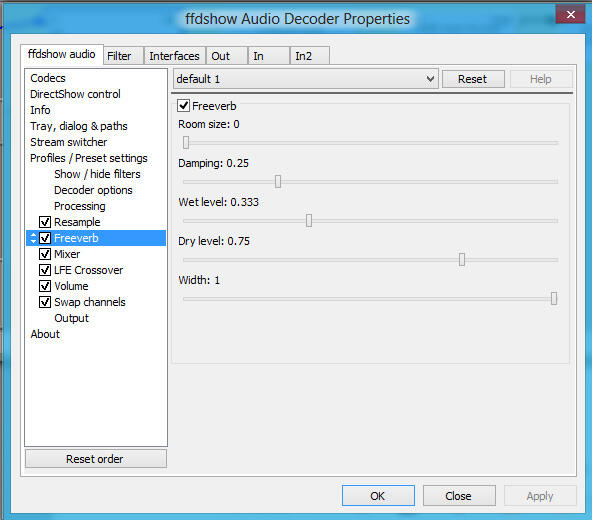Click the Dry level slider handle
The image size is (592, 520).
pyautogui.click(x=462, y=260)
